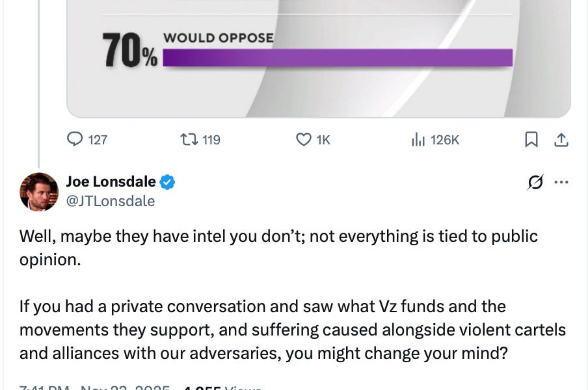Open the three-dot more options menu
Screen dimensions: 588x390
tap(561, 182)
